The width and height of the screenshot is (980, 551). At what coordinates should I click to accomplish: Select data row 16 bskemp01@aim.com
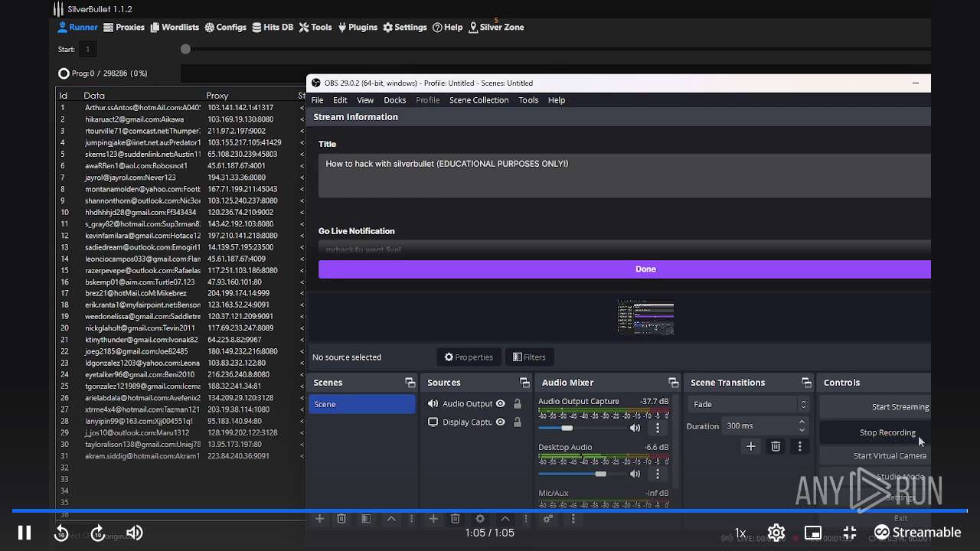tap(181, 282)
